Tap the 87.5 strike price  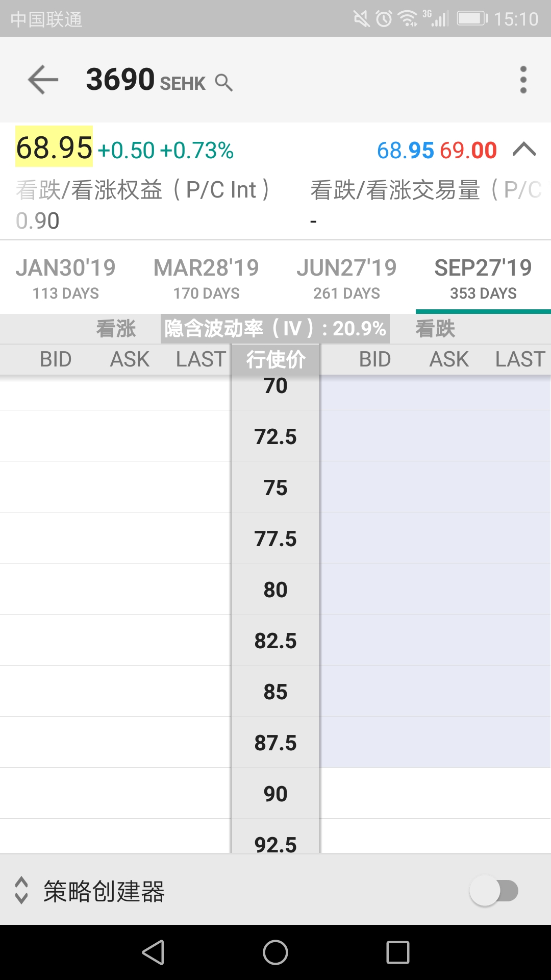(275, 743)
